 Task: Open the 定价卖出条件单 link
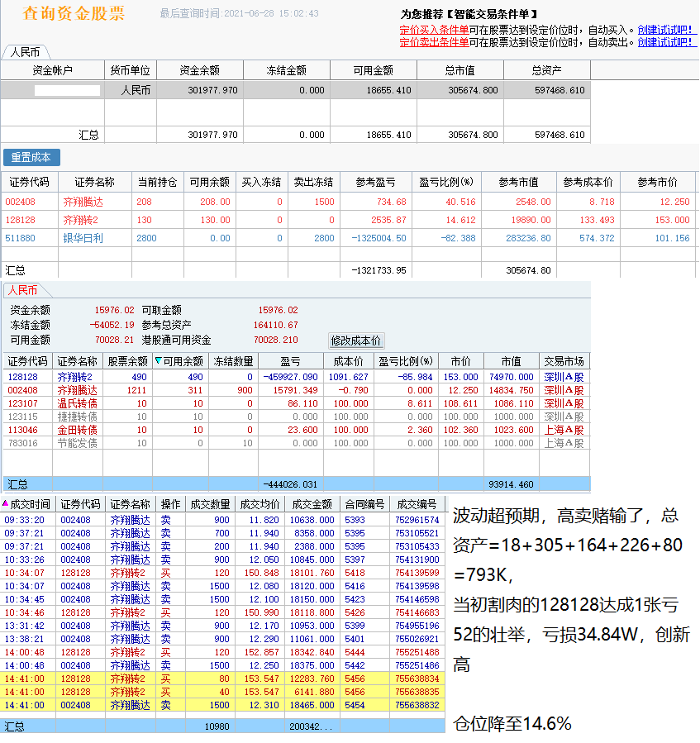[434, 42]
